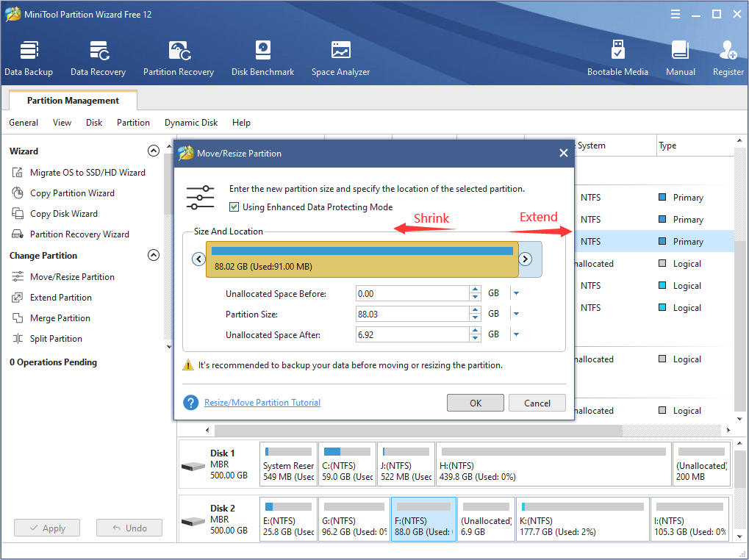This screenshot has width=749, height=560.
Task: Select the Disk 1 drive icon
Action: coord(193,466)
